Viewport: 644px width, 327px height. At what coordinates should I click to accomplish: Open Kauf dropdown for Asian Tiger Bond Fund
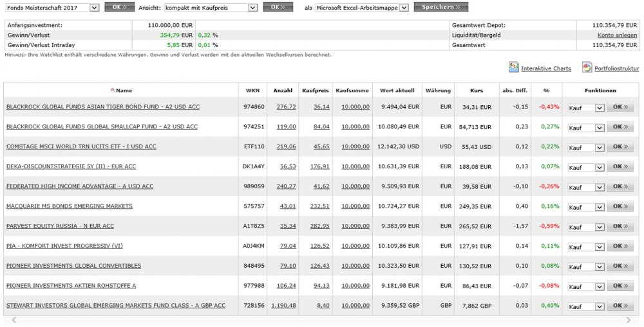[x=586, y=108]
